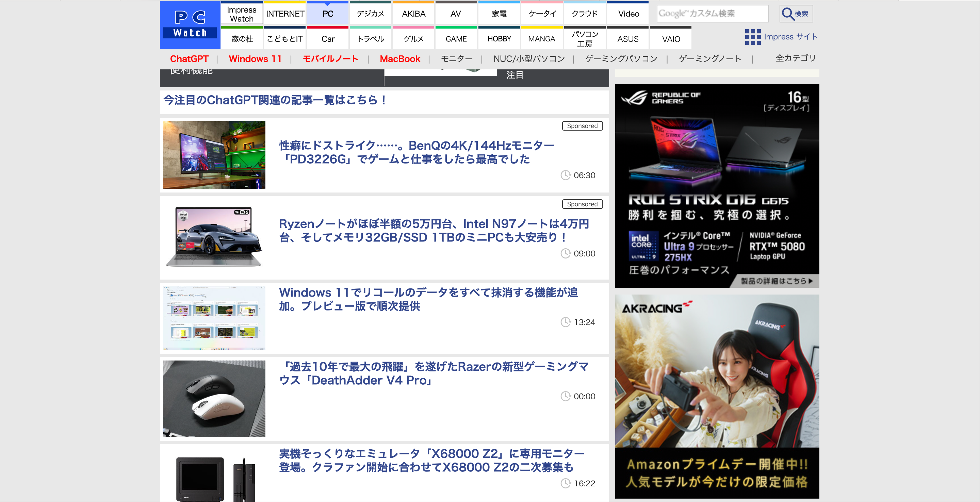Click the clock icon beside 13:24
This screenshot has height=502, width=980.
click(566, 322)
